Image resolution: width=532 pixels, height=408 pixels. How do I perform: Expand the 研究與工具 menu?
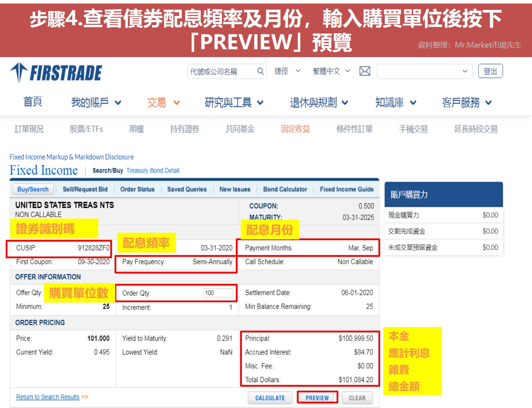click(234, 103)
